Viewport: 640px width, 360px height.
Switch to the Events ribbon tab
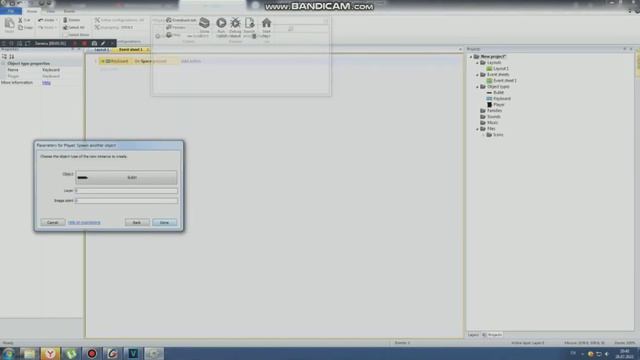tap(69, 11)
